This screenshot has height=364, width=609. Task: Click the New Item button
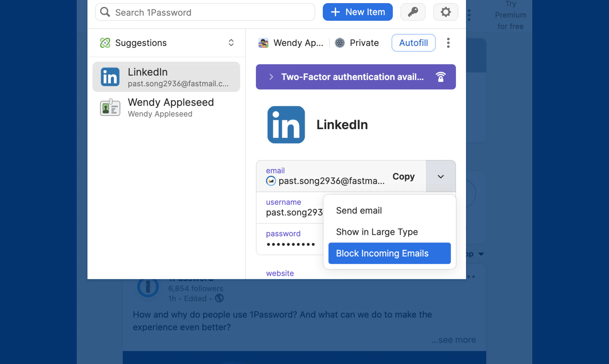click(357, 12)
